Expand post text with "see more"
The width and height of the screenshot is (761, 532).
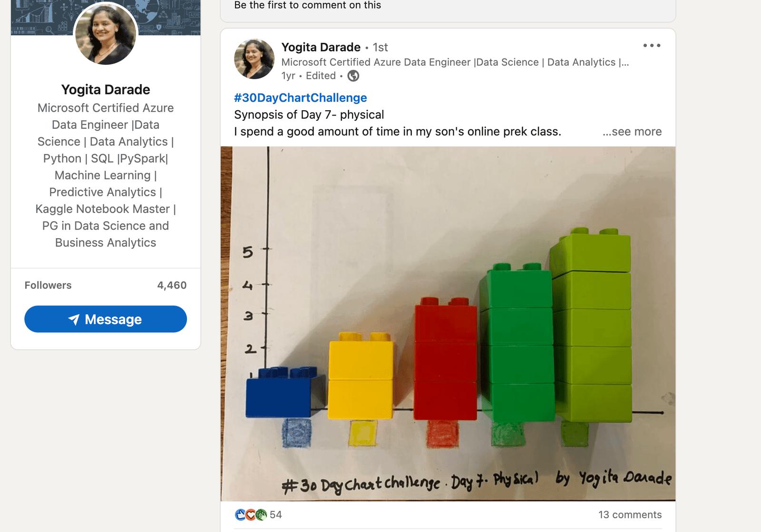(632, 132)
